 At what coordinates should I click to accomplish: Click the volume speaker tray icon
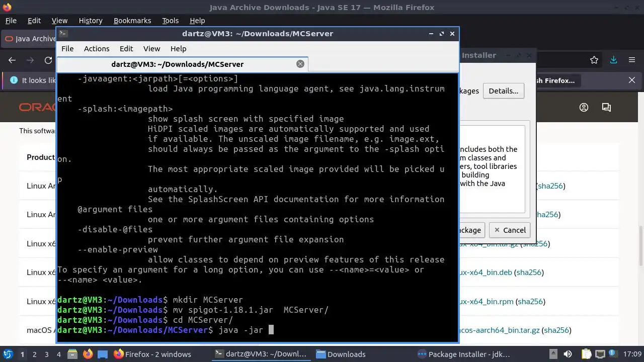[568, 354]
